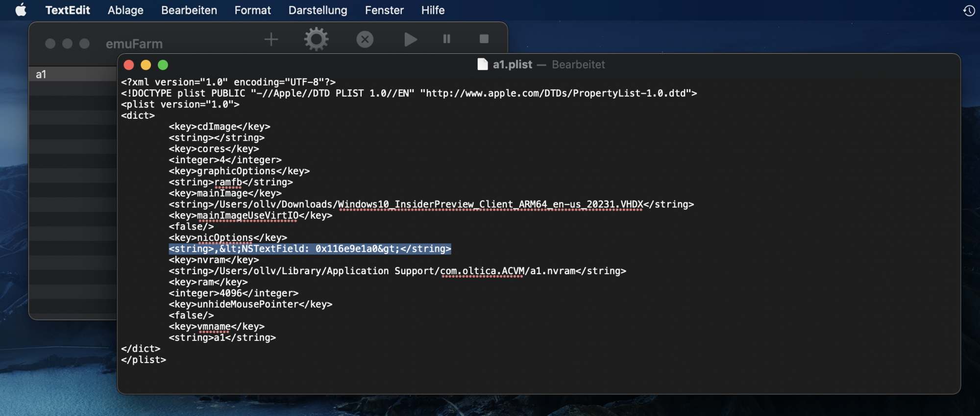The image size is (980, 416).
Task: Click the <false/> line under mainImageUseVirtIO
Action: click(x=191, y=227)
